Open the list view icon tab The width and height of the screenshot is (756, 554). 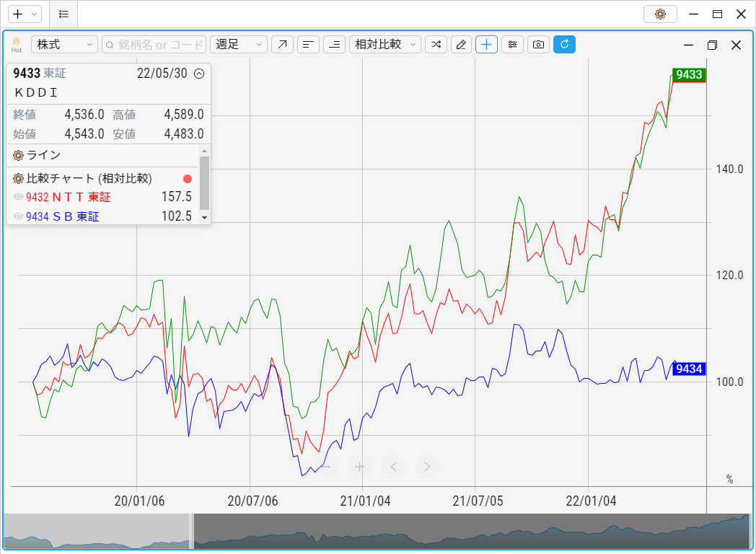[63, 14]
